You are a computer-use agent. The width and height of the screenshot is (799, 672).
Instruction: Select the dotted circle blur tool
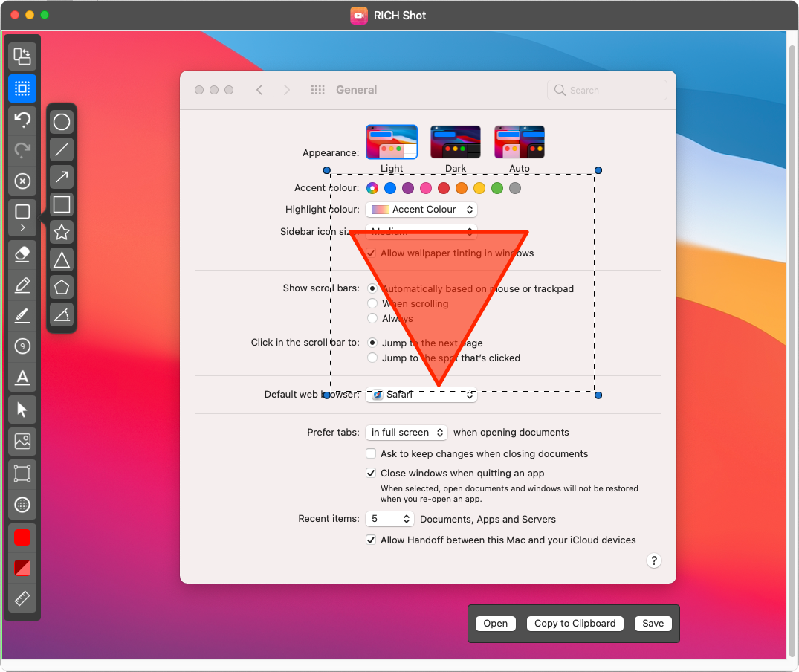22,505
